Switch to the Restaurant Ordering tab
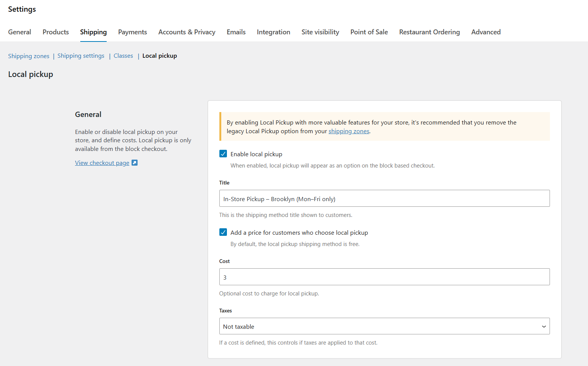The height and width of the screenshot is (366, 588). (429, 32)
